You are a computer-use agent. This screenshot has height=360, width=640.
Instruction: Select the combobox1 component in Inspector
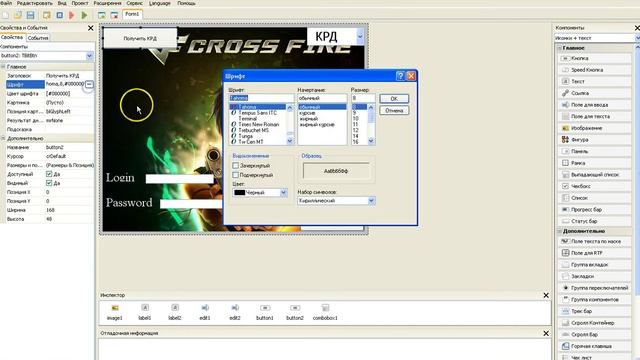[x=325, y=312]
